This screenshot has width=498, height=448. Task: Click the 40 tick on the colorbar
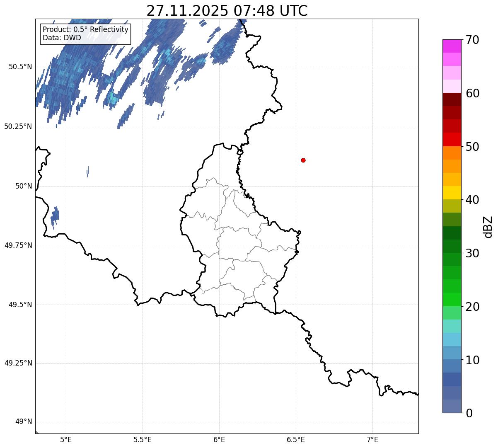click(x=472, y=200)
